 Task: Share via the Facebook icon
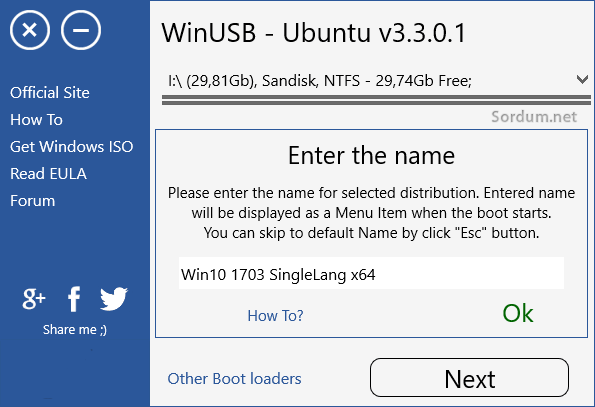74,299
